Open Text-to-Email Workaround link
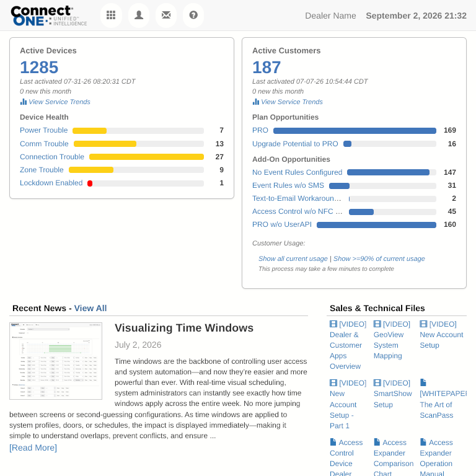 (297, 198)
